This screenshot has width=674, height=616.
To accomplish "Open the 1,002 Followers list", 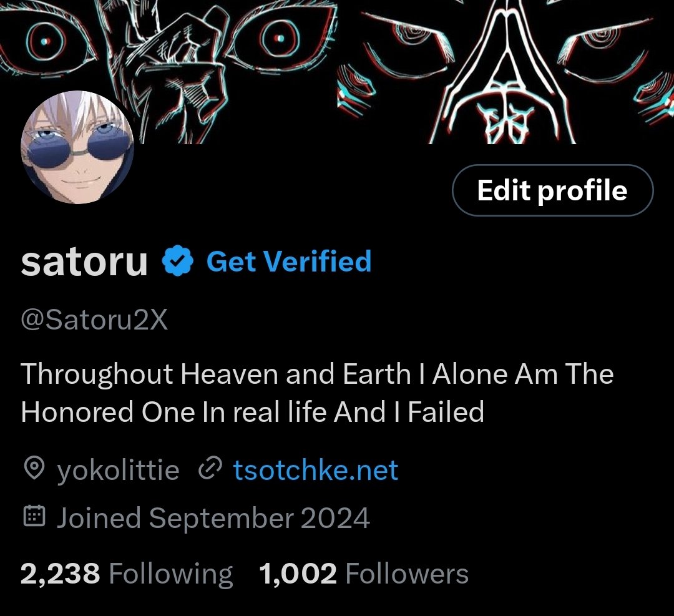I will click(x=364, y=574).
